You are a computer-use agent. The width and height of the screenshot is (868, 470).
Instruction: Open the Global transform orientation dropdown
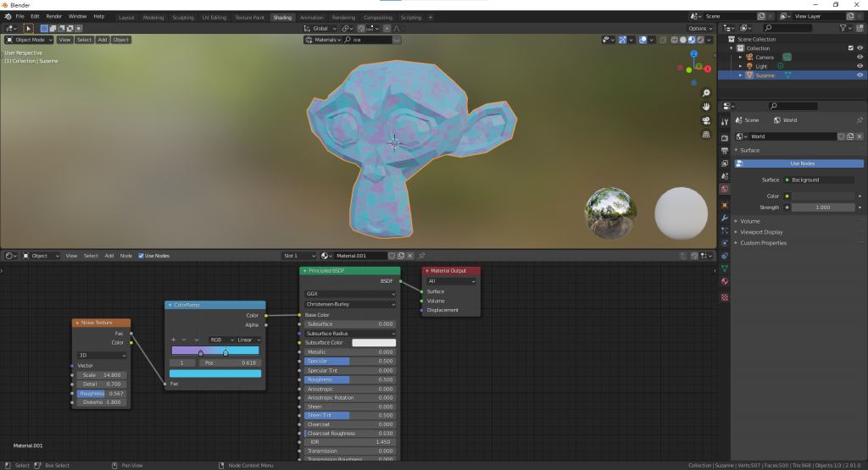click(x=320, y=28)
